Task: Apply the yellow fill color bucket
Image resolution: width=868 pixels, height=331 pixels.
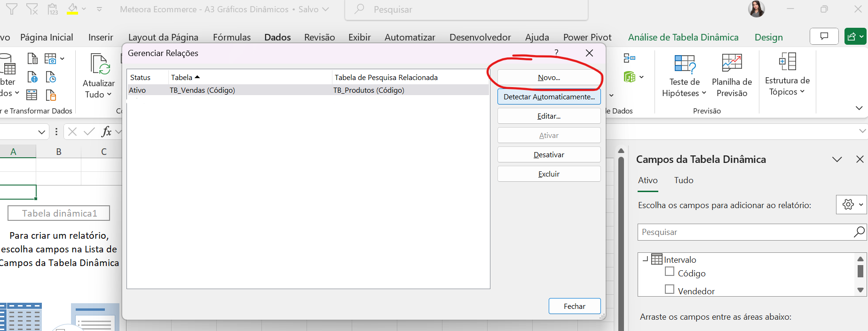Action: 72,9
